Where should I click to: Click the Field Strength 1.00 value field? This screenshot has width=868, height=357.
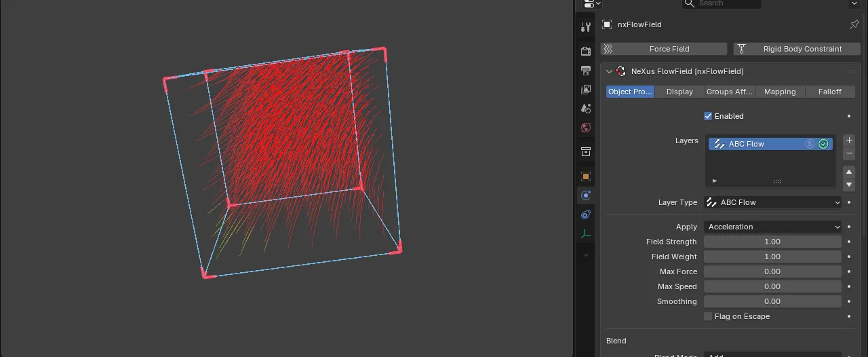(x=772, y=242)
